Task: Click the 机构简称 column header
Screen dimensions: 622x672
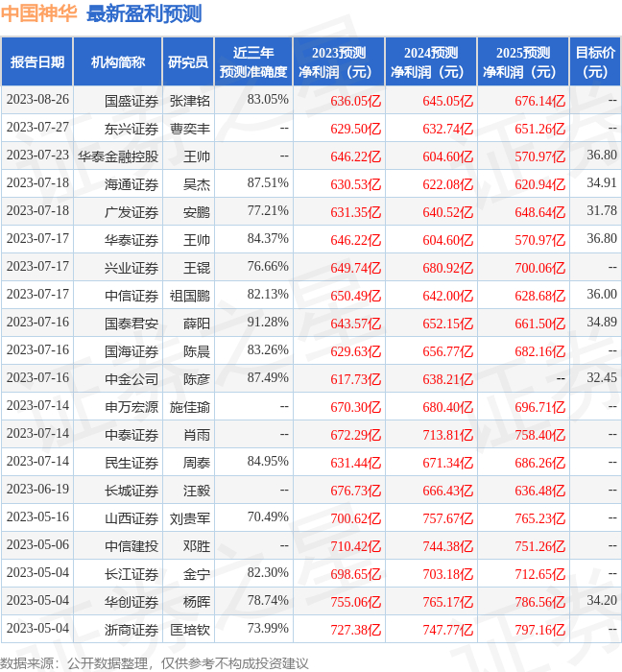Action: coord(118,61)
